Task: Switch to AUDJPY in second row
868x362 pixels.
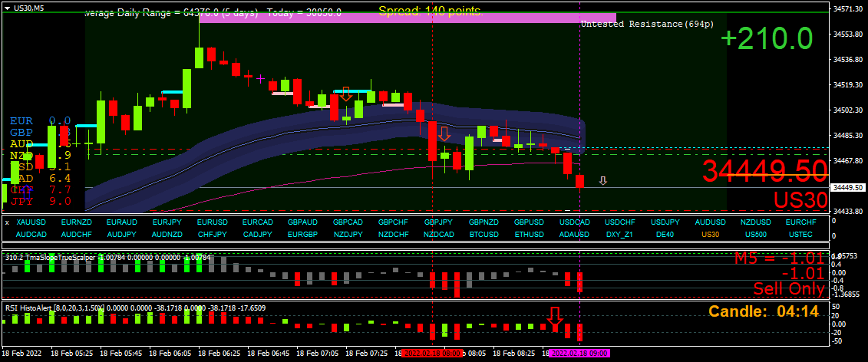Action: (x=122, y=234)
